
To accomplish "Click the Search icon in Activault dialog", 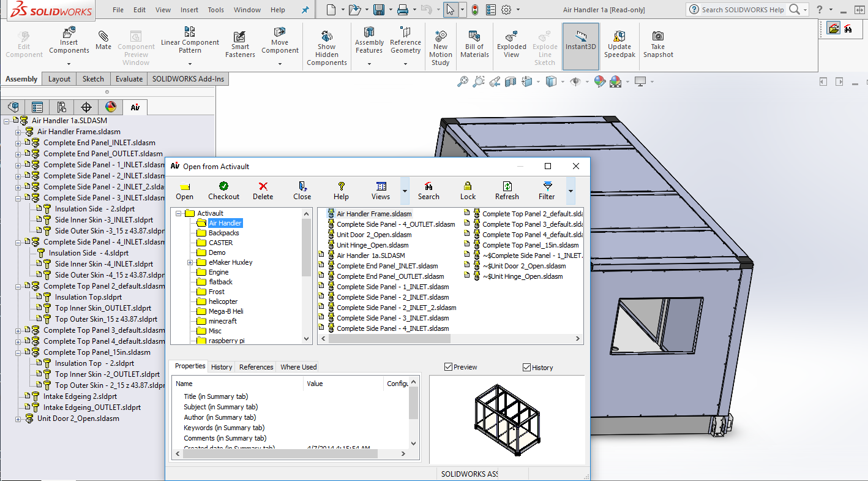I will pyautogui.click(x=428, y=191).
